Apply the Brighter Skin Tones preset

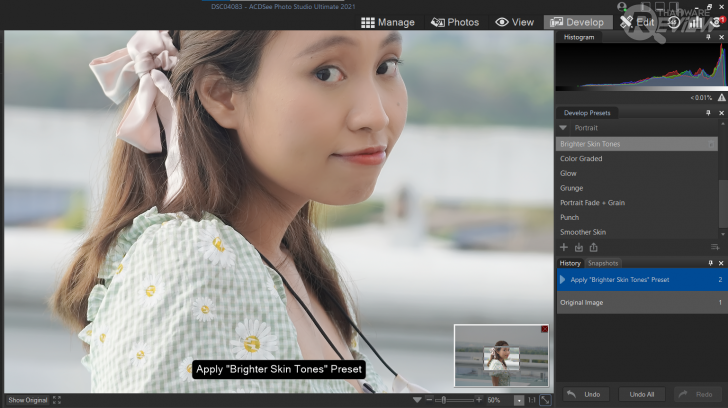(637, 144)
